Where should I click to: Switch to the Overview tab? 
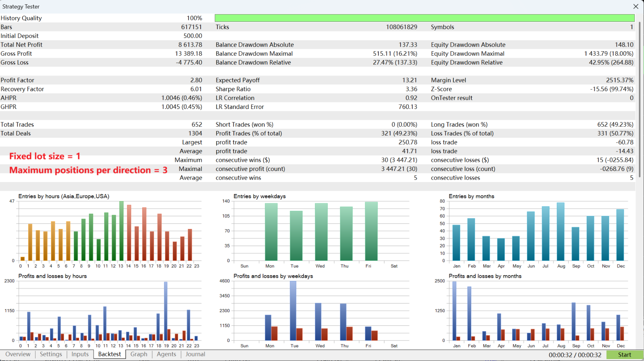(18, 354)
